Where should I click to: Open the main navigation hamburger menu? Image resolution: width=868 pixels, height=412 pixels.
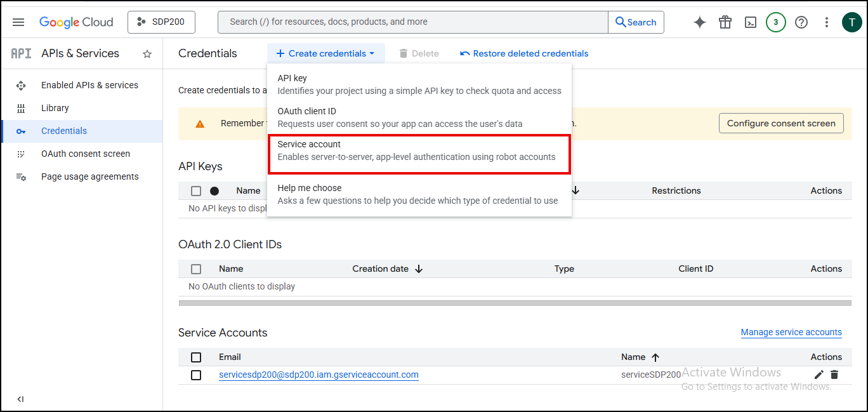point(18,22)
